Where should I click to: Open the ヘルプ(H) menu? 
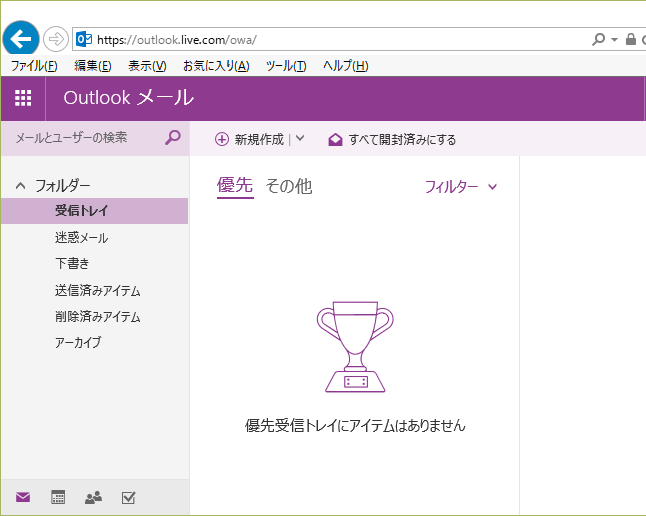coord(345,66)
